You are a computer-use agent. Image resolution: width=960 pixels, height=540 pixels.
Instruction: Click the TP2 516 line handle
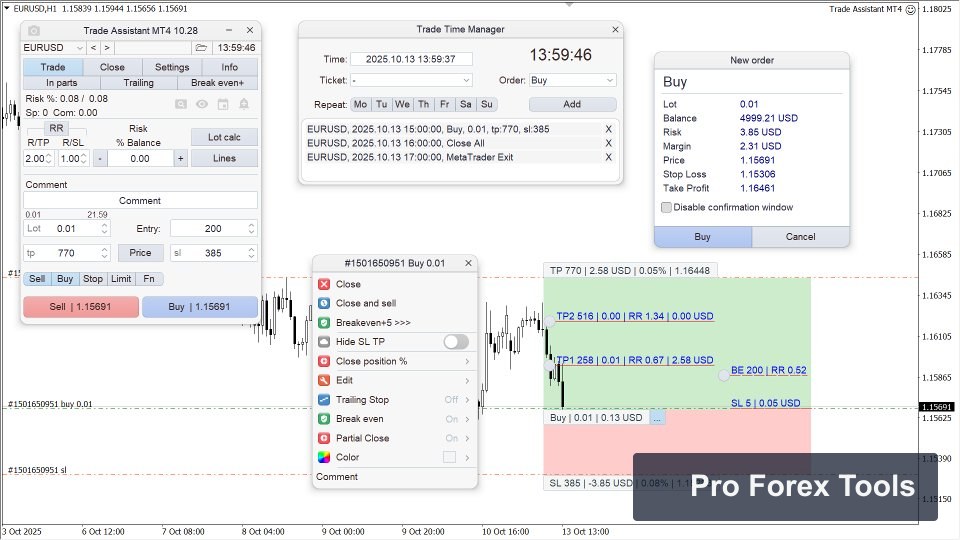point(550,321)
